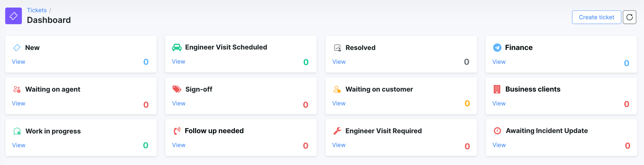Click the Resolved ticket count number
This screenshot has height=165, width=644.
pyautogui.click(x=467, y=62)
